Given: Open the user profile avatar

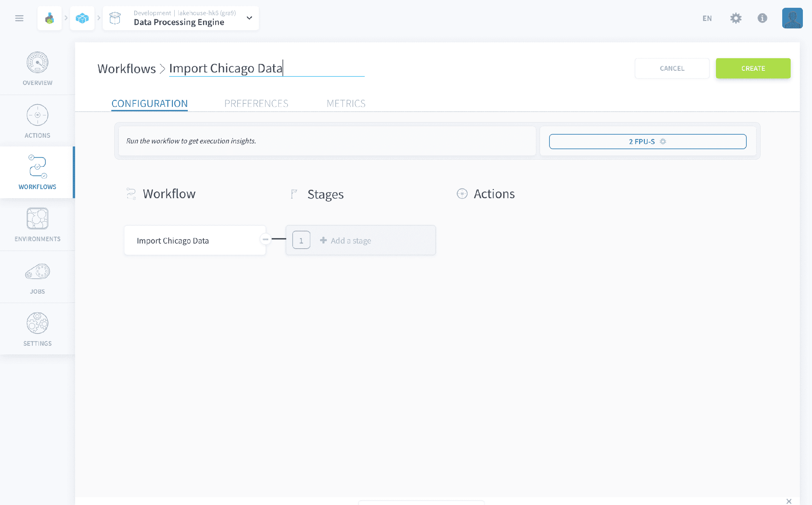Looking at the screenshot, I should [792, 18].
